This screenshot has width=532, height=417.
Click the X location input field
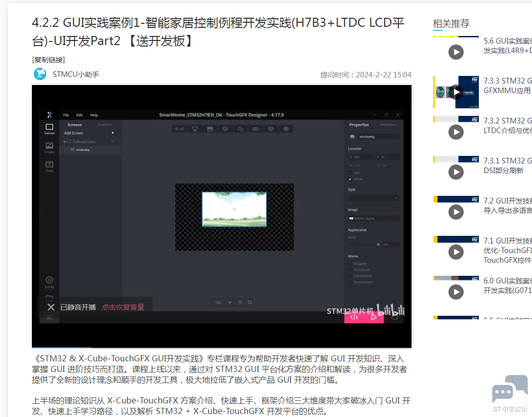coord(360,157)
